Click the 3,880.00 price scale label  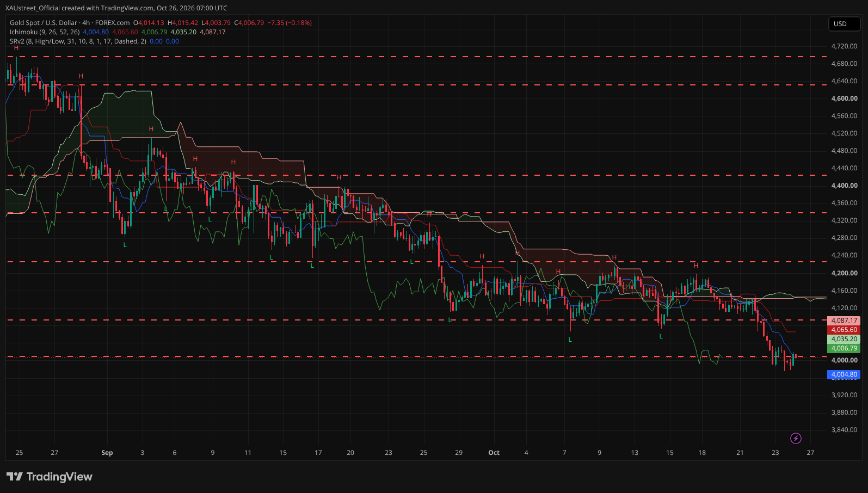pos(844,412)
